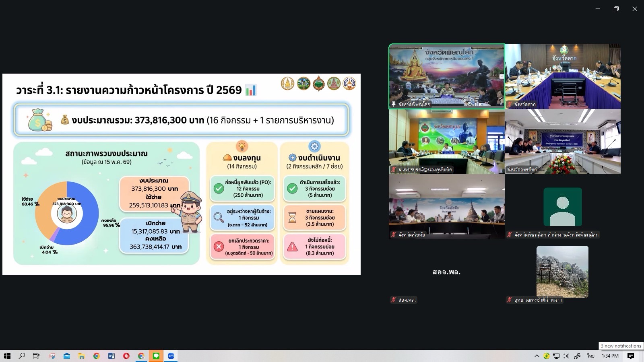Open File Explorer from the taskbar
644x362 pixels.
82,356
